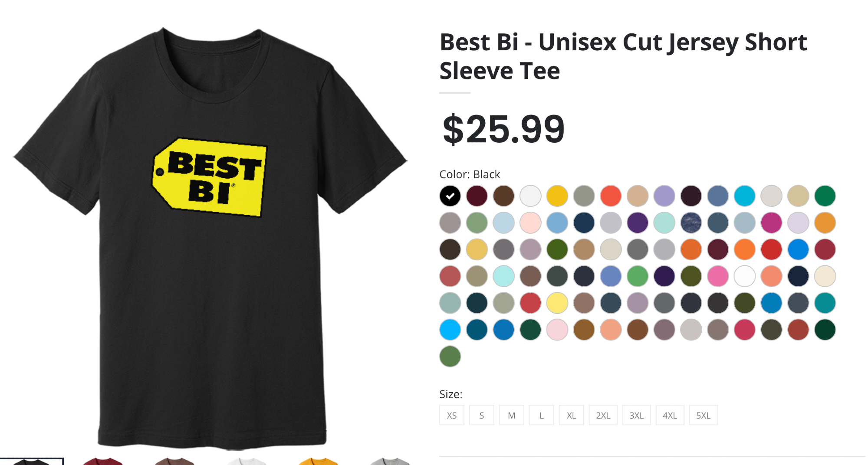This screenshot has height=465, width=868.
Task: Pick the 3XL size button
Action: click(637, 415)
